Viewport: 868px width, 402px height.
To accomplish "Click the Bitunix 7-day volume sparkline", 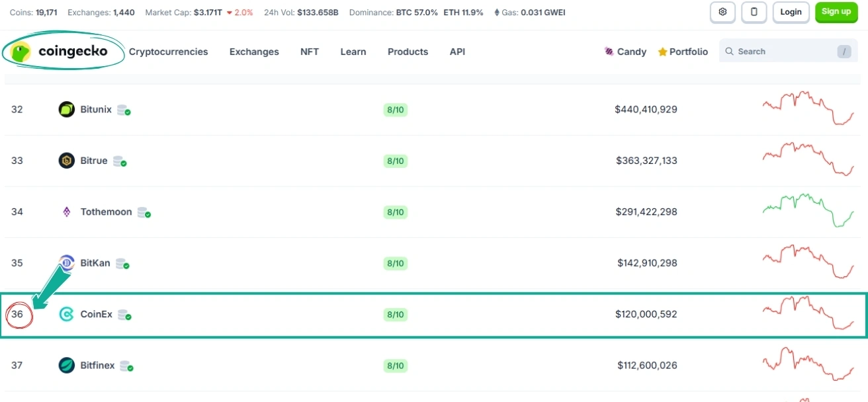I will coord(808,108).
